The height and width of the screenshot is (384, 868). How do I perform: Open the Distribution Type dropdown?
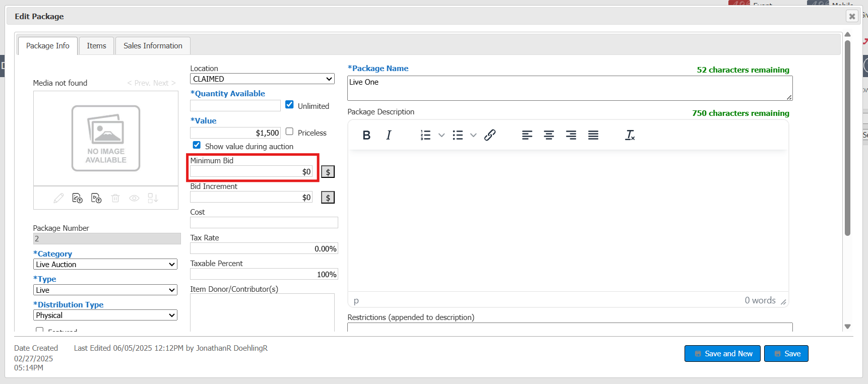[105, 315]
